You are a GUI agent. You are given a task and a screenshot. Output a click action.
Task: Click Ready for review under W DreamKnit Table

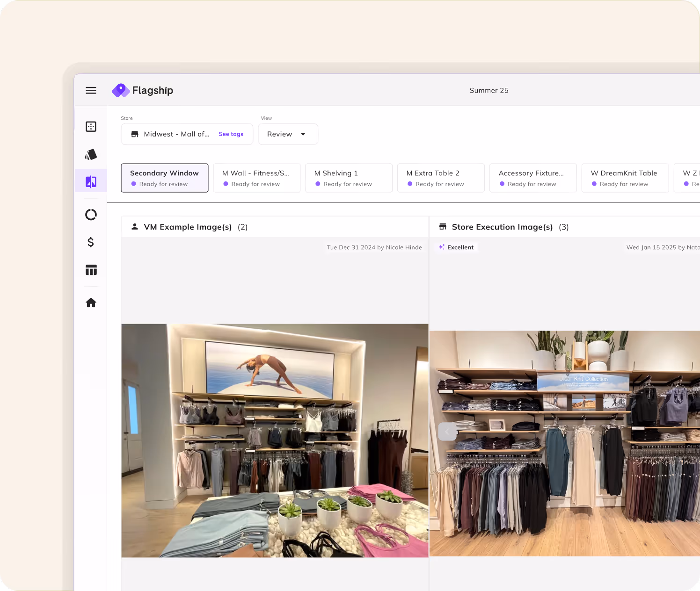[x=624, y=184]
